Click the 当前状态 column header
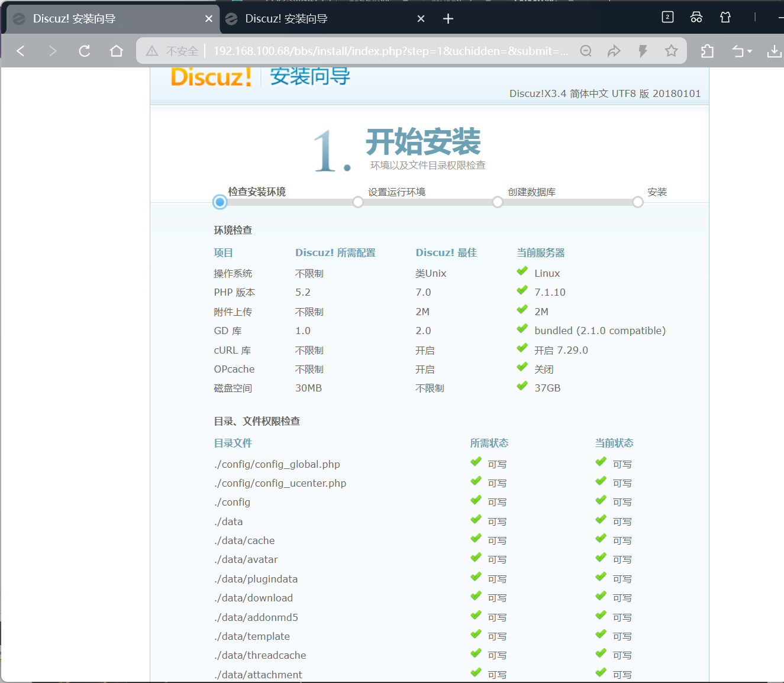Viewport: 784px width, 683px height. (614, 443)
